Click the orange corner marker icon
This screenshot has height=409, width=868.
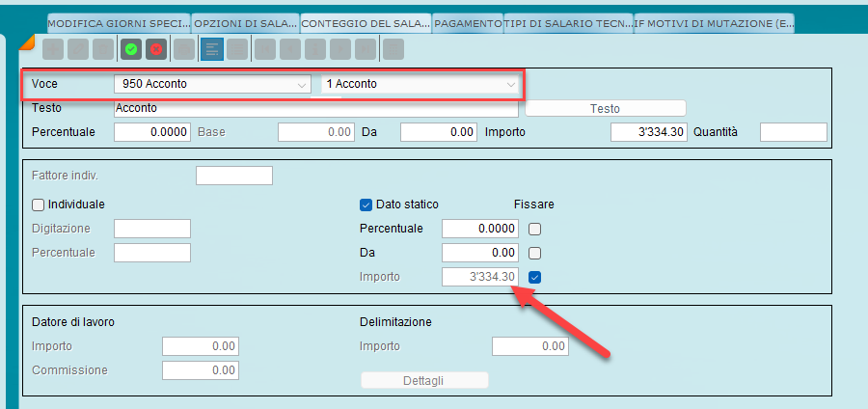[26, 41]
